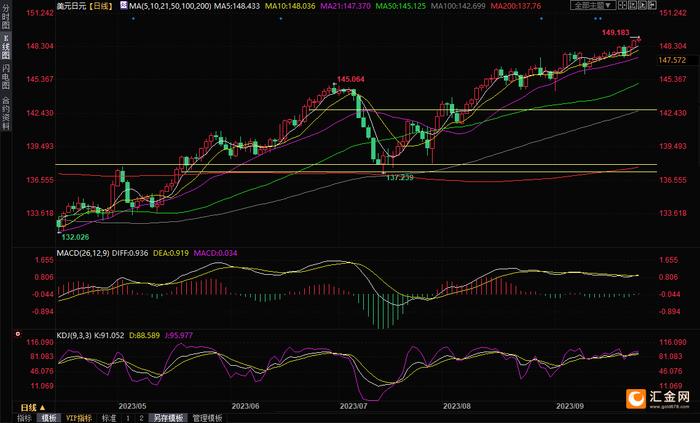This screenshot has height=423, width=700.
Task: Choose template number 1
Action: point(128,418)
